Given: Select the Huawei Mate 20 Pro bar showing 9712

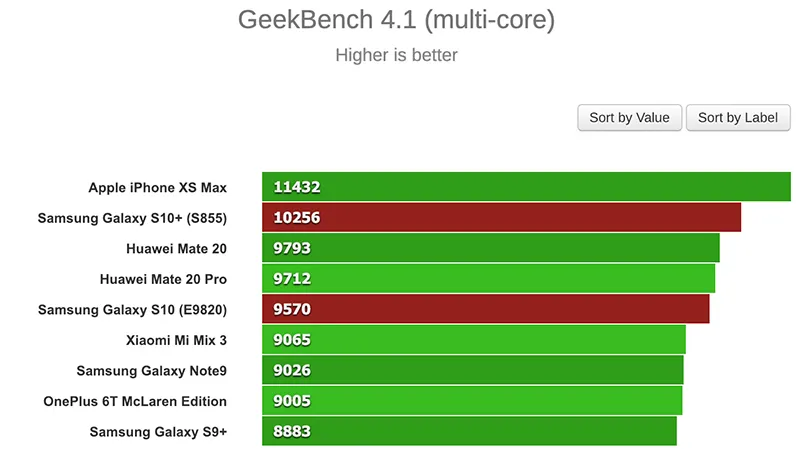Looking at the screenshot, I should (x=488, y=279).
